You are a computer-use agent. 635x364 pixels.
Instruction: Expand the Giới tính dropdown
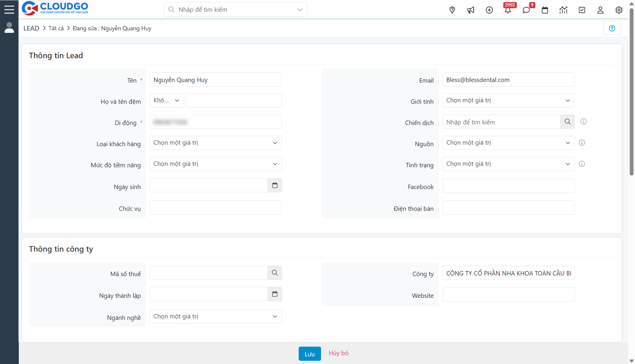click(x=508, y=101)
